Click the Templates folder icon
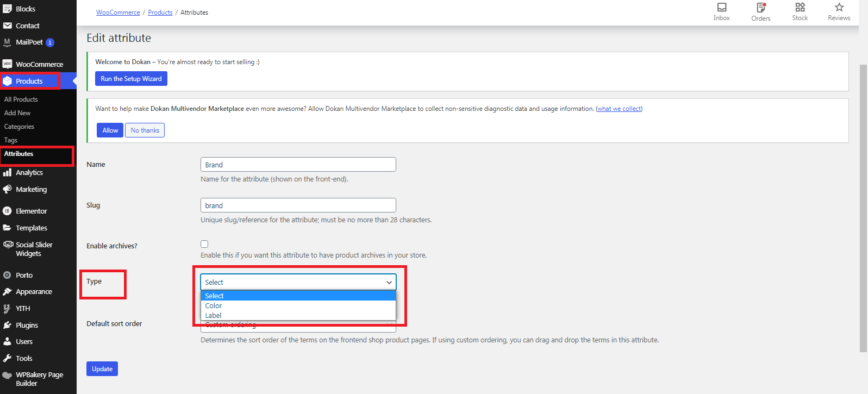868x394 pixels. [7, 228]
